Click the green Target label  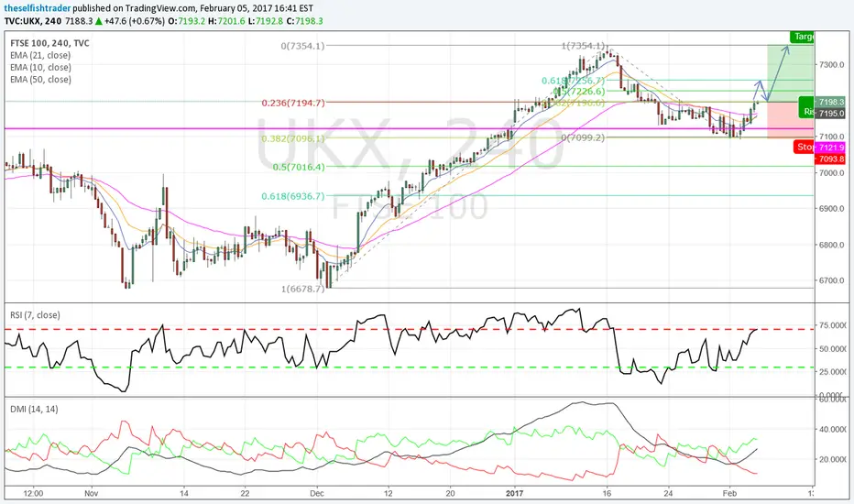point(802,37)
